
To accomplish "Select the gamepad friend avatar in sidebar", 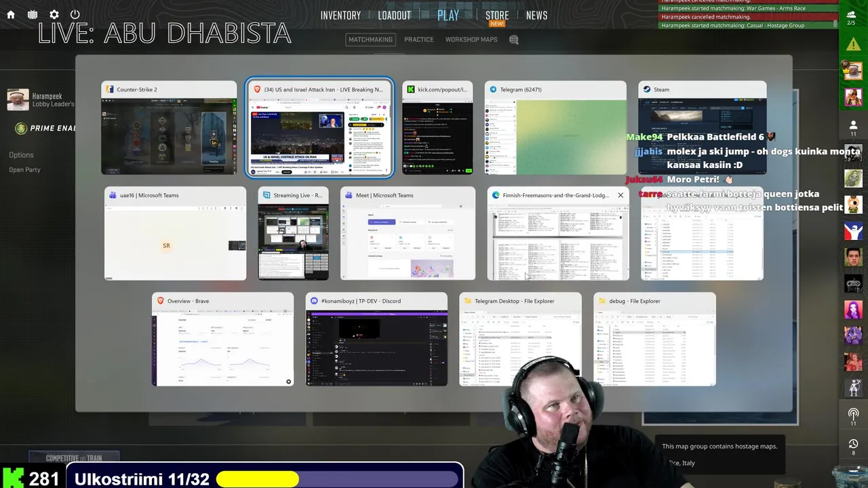I will [853, 283].
